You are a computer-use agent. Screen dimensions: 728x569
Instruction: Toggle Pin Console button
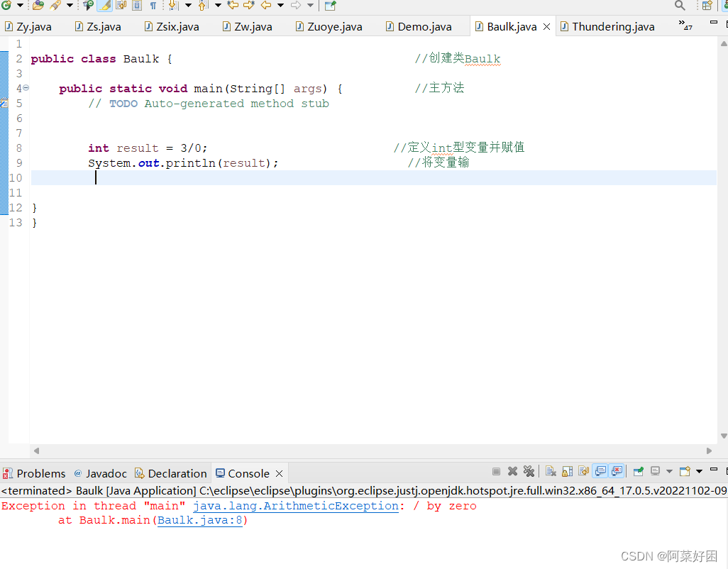tap(639, 472)
